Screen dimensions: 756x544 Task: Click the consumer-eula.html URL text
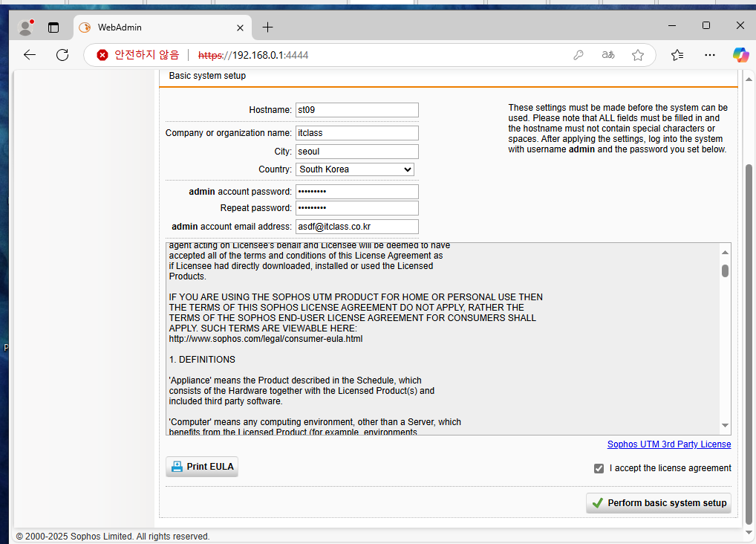(x=266, y=339)
